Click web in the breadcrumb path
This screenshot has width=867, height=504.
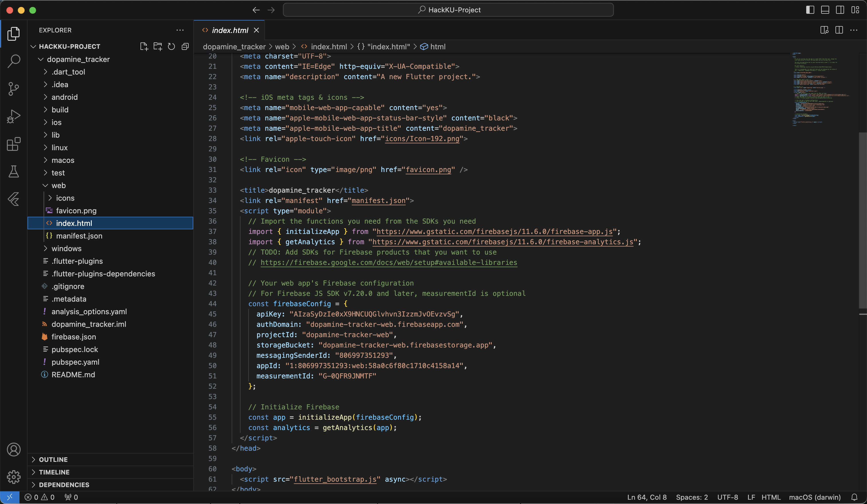282,46
